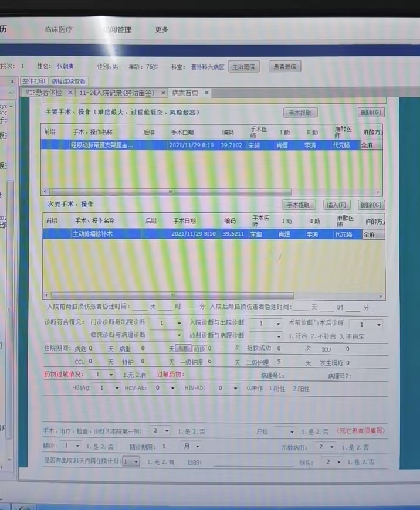Open the HCV-Ab dropdown

pos(172,388)
